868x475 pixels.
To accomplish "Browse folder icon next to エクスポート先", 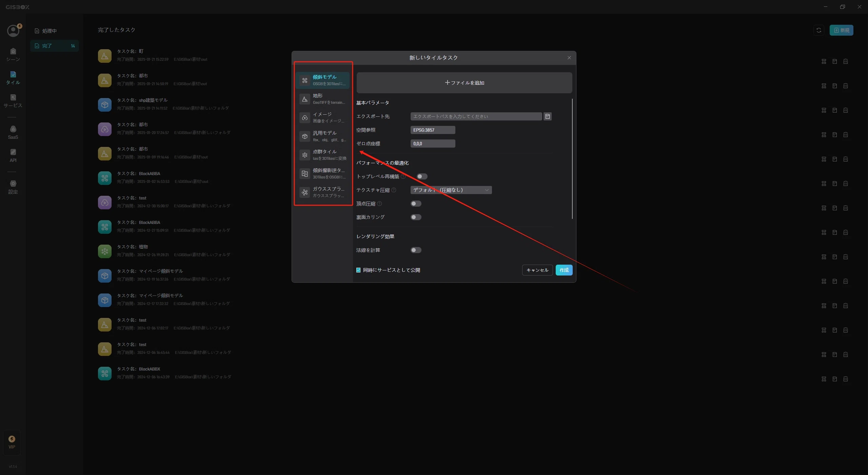I will (x=547, y=116).
